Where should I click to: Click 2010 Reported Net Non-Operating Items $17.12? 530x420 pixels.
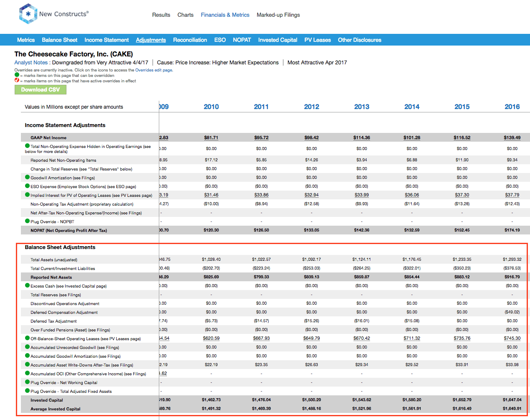tap(211, 160)
